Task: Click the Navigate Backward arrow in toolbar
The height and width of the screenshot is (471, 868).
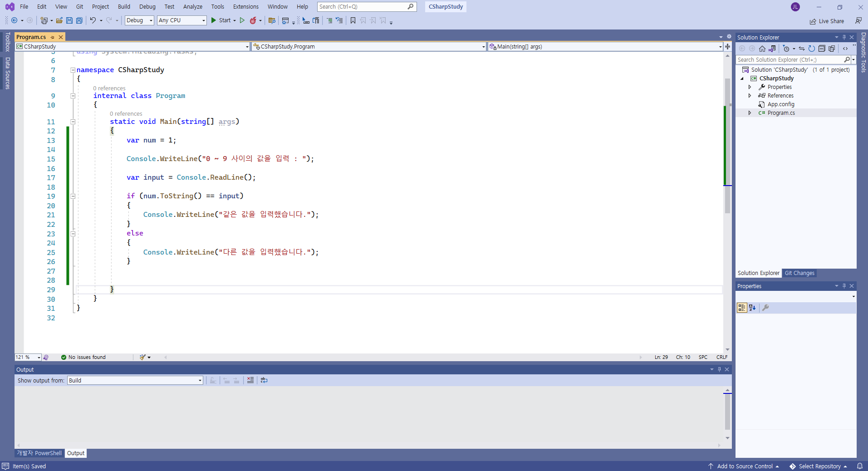Action: click(15, 20)
